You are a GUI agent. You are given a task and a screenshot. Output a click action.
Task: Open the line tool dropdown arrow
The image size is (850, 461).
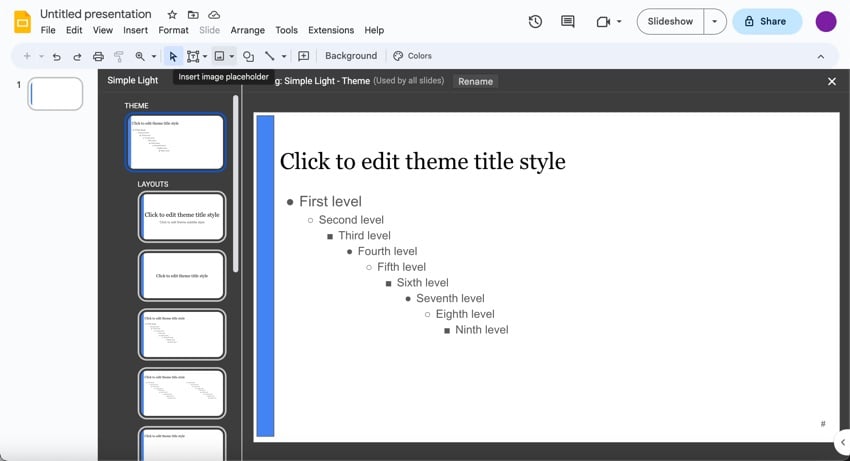tap(284, 57)
